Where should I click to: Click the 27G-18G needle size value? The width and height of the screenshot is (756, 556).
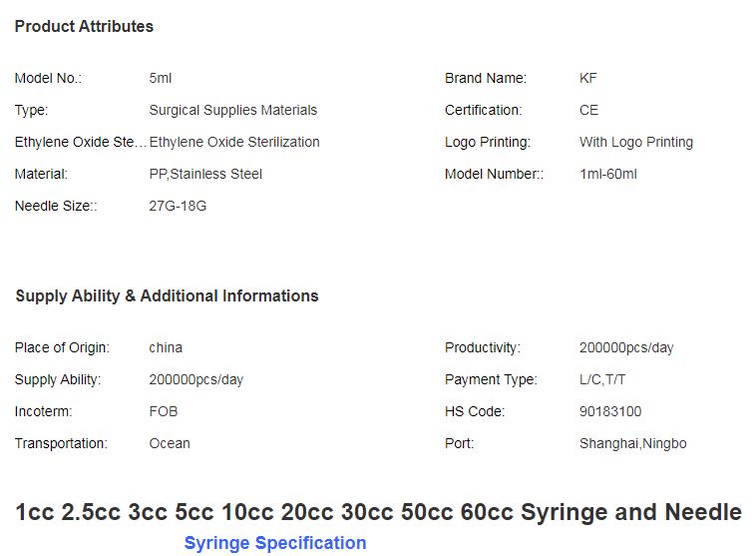[178, 206]
